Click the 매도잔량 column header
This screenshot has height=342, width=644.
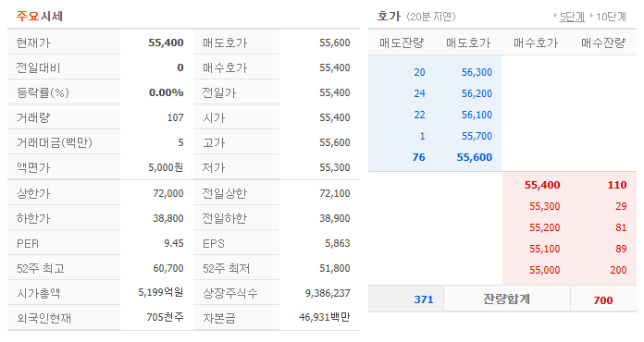click(x=402, y=43)
